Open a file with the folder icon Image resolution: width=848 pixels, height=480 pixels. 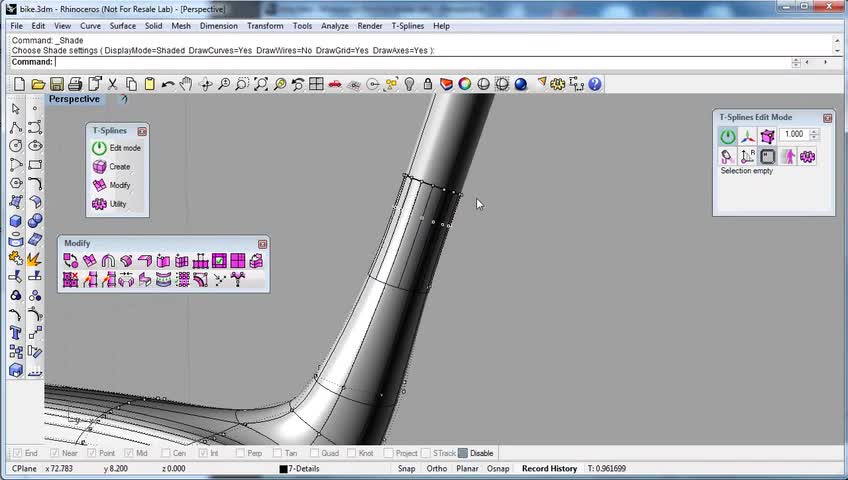tap(38, 84)
